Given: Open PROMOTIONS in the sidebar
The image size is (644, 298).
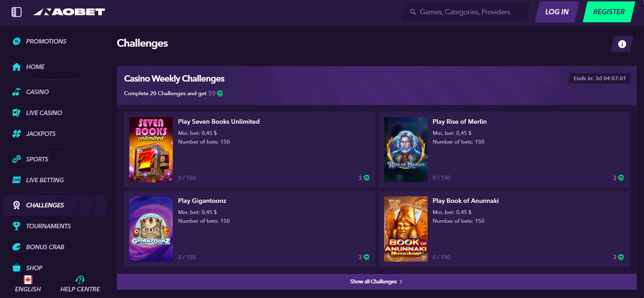Looking at the screenshot, I should (46, 41).
